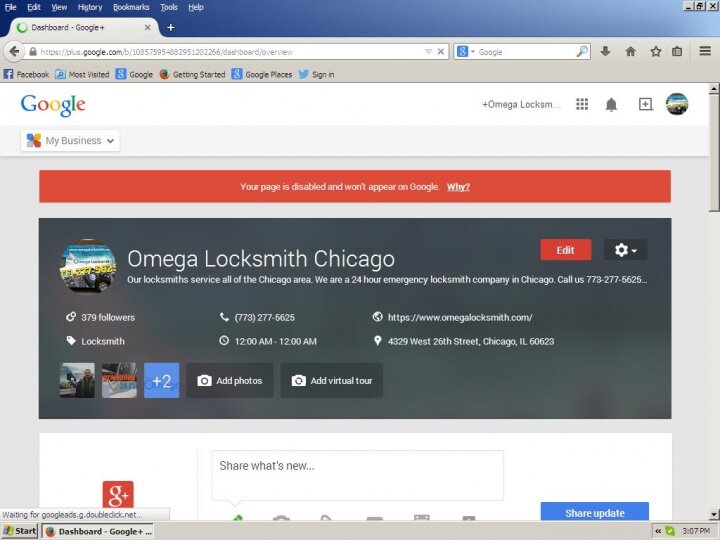Open the Facebook bookmark

pos(26,74)
